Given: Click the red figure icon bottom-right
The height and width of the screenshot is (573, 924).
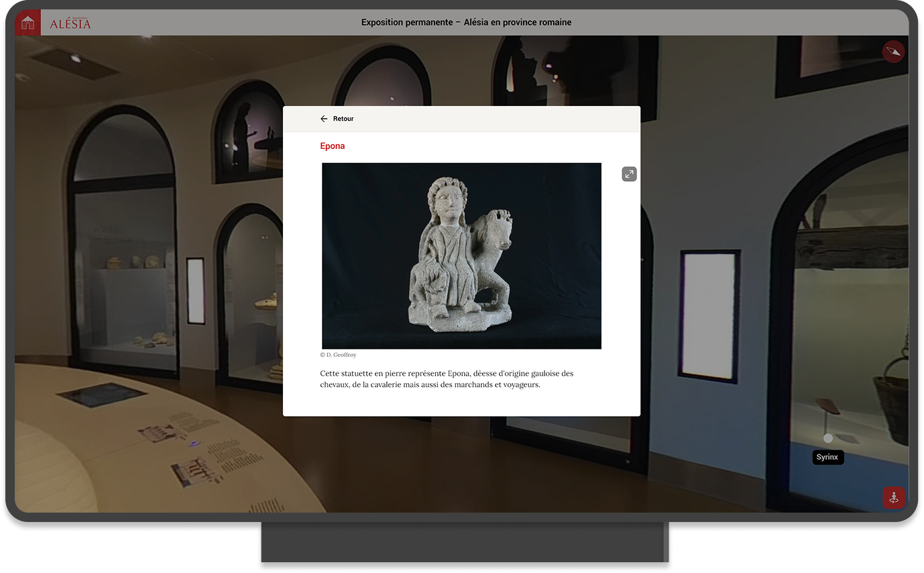Looking at the screenshot, I should (x=893, y=498).
